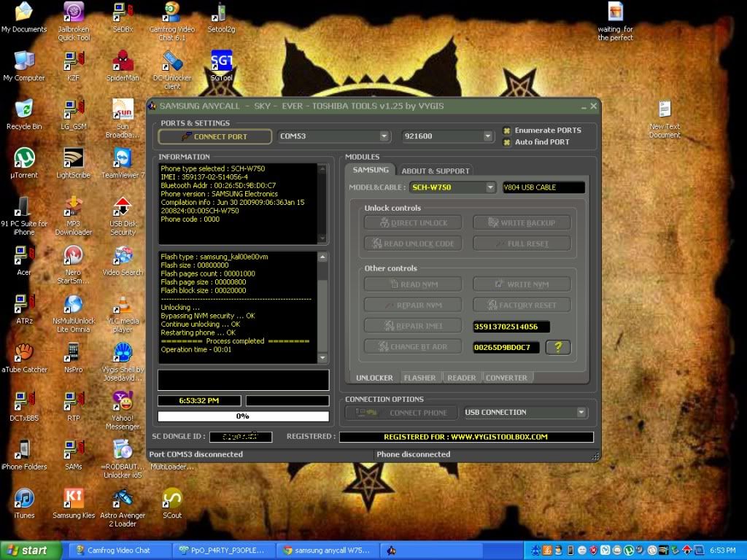
Task: Select the SpiderMan desktop icon
Action: (123, 66)
